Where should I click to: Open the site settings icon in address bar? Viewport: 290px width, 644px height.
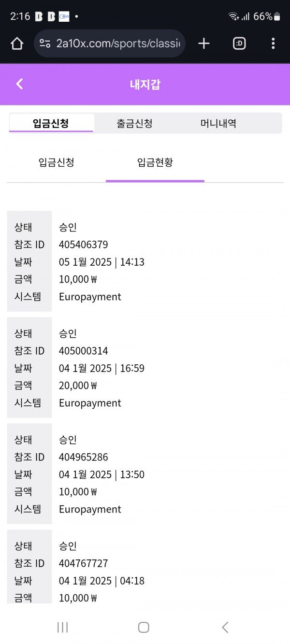coord(45,43)
